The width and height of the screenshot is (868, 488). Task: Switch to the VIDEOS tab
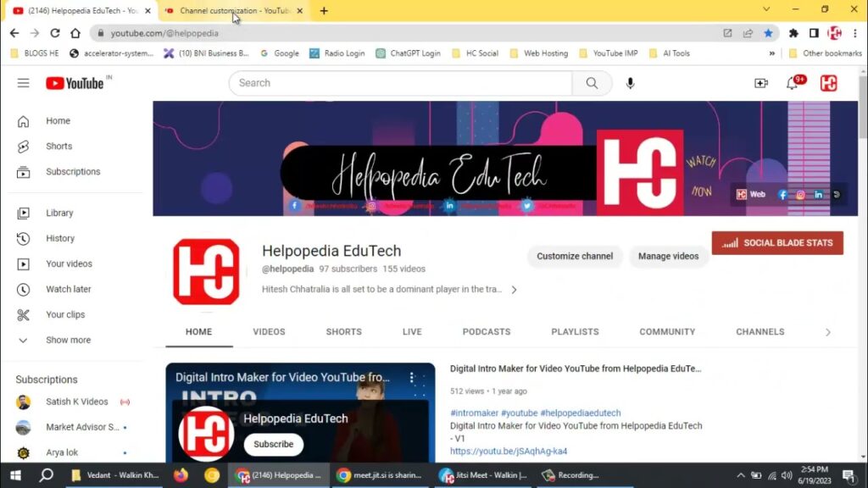[269, 332]
